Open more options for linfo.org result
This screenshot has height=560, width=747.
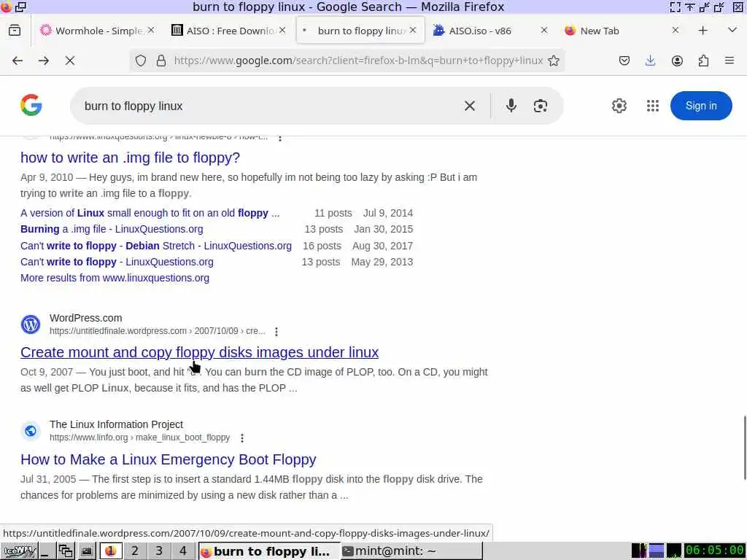(242, 438)
